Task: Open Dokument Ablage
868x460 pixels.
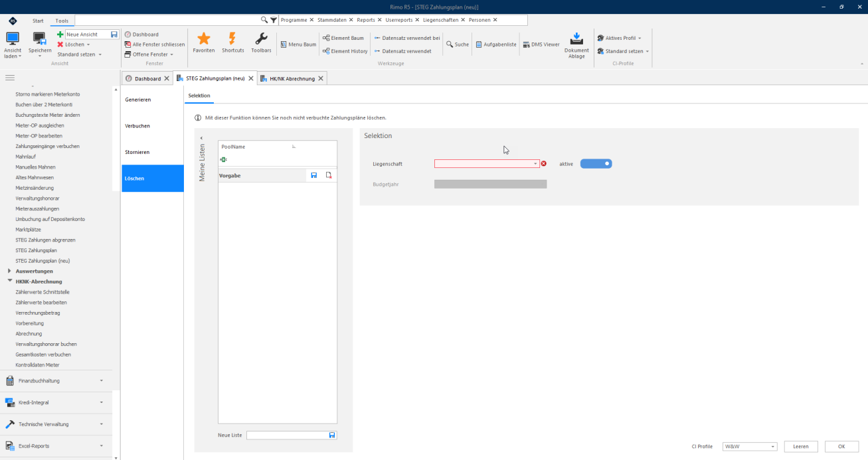Action: [x=576, y=45]
